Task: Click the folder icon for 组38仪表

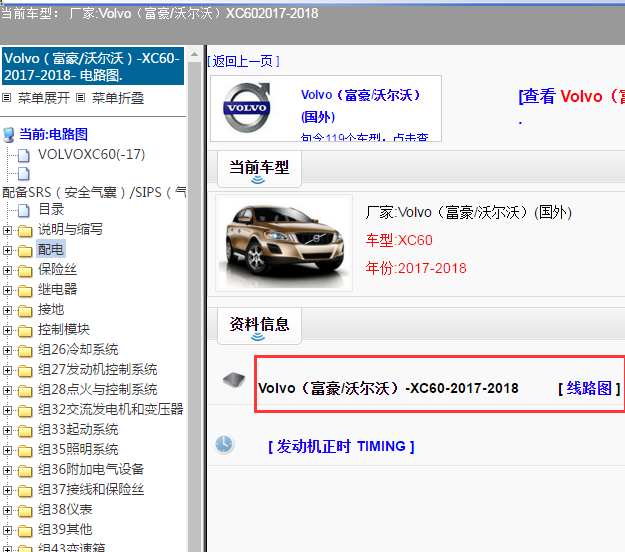Action: click(25, 511)
